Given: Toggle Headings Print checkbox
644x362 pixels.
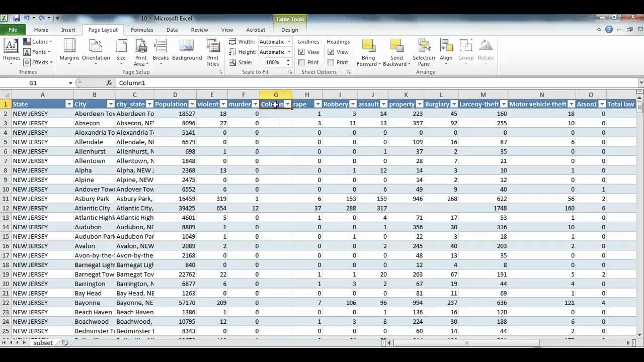Looking at the screenshot, I should pyautogui.click(x=331, y=62).
